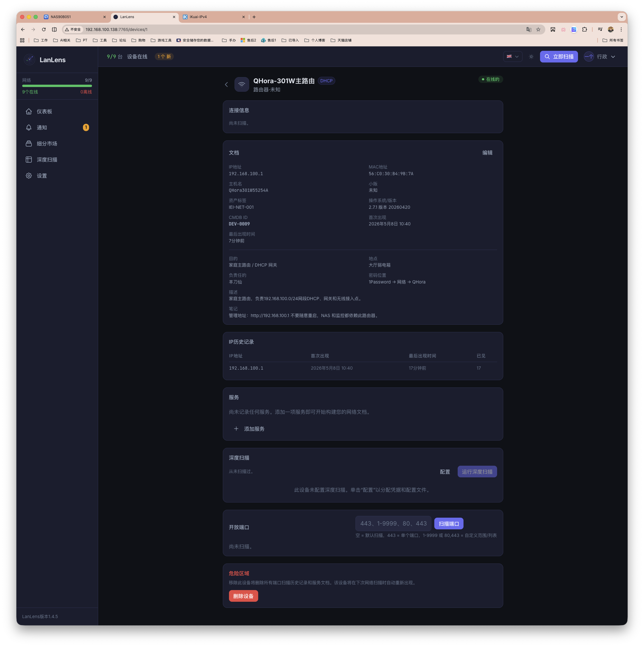Click the pink extension icon in toolbar

(x=563, y=29)
